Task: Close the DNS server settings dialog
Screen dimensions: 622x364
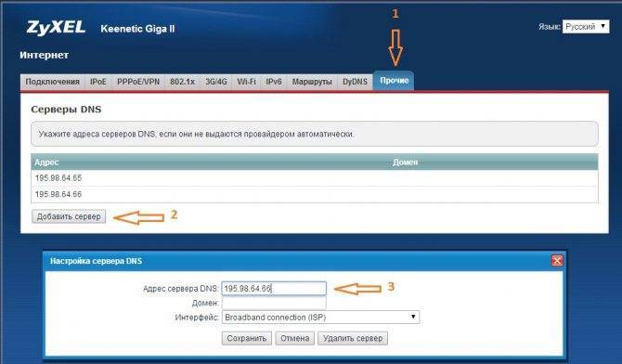Action: coord(557,260)
